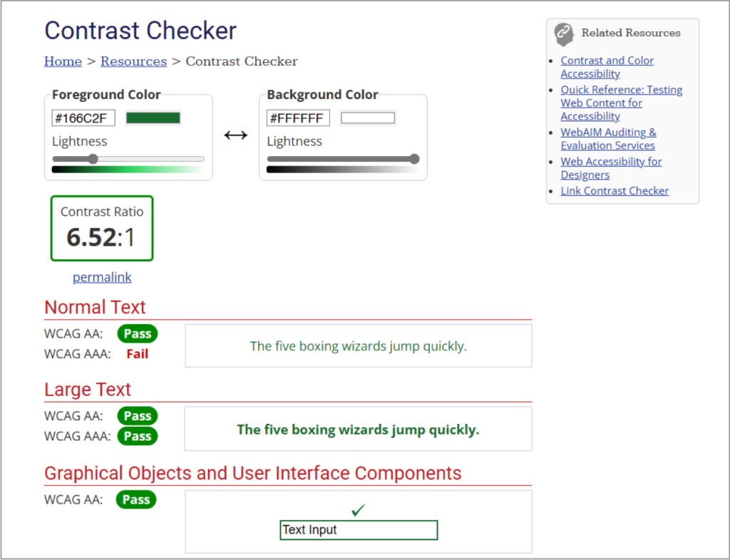This screenshot has width=730, height=560.
Task: Open the white background color swatch picker
Action: point(368,118)
